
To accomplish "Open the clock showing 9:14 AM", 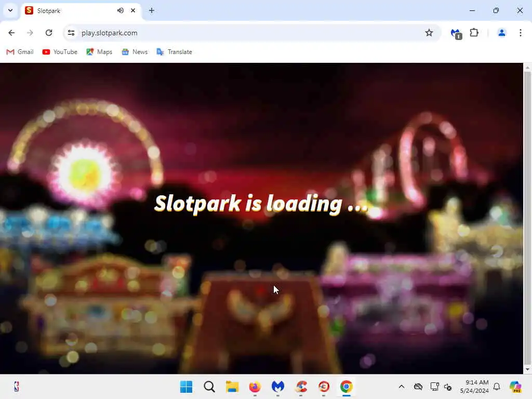I will tap(474, 387).
